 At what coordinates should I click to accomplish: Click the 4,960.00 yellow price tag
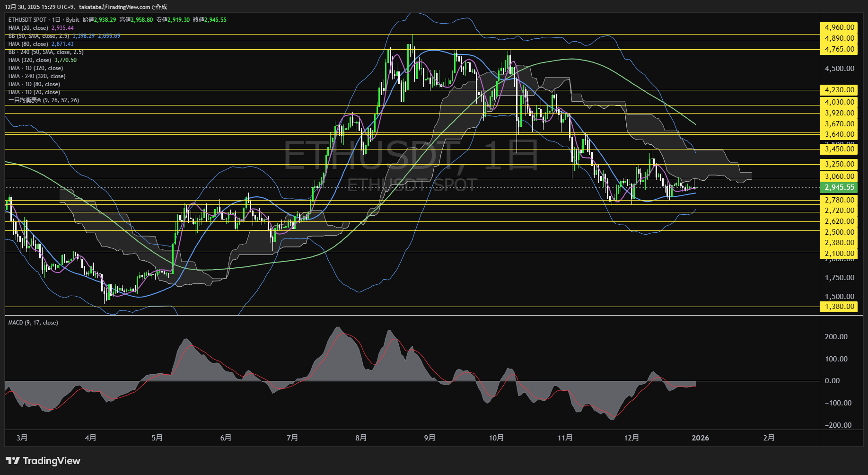(839, 27)
